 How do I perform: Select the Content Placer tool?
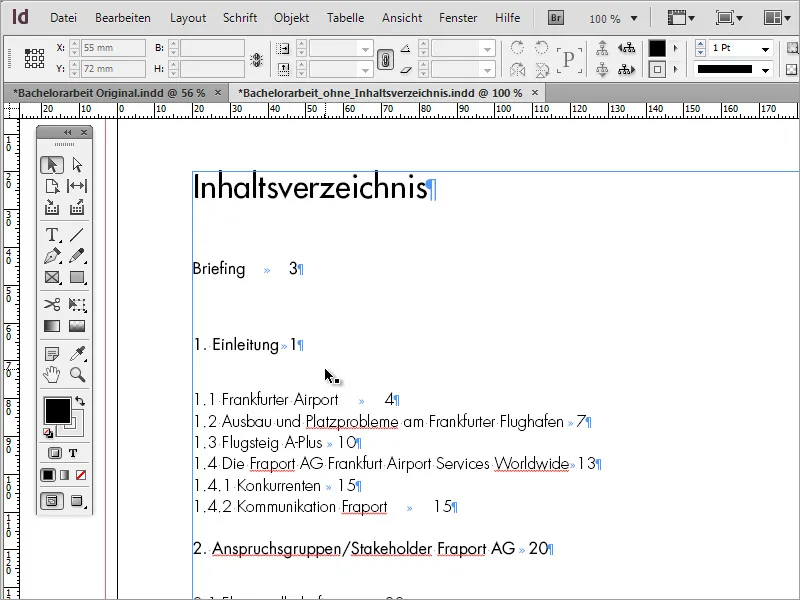77,208
